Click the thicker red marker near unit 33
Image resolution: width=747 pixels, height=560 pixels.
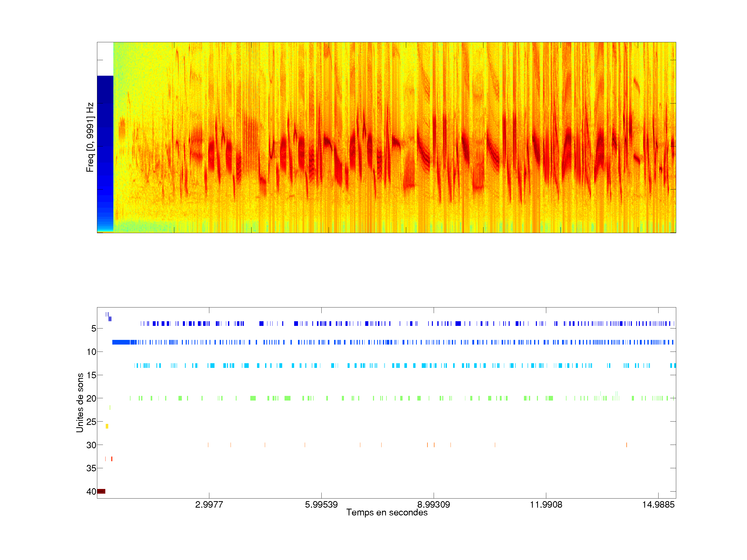[112, 459]
